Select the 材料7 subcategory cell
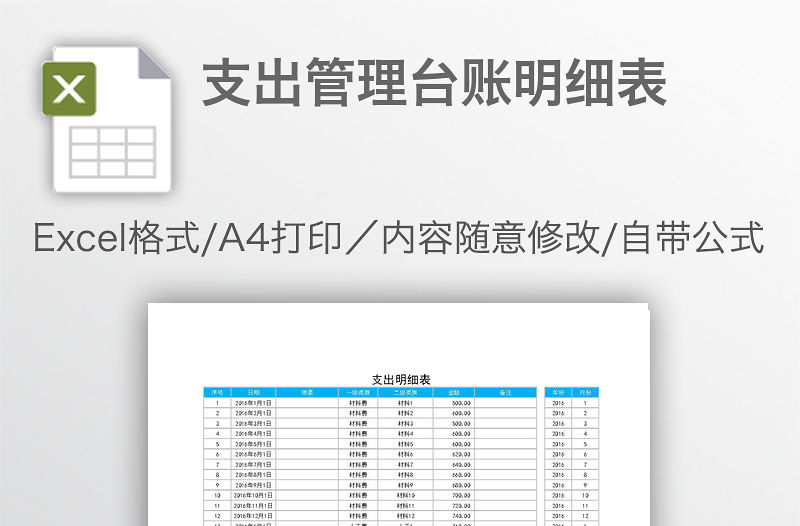Image resolution: width=800 pixels, height=526 pixels. pos(406,465)
